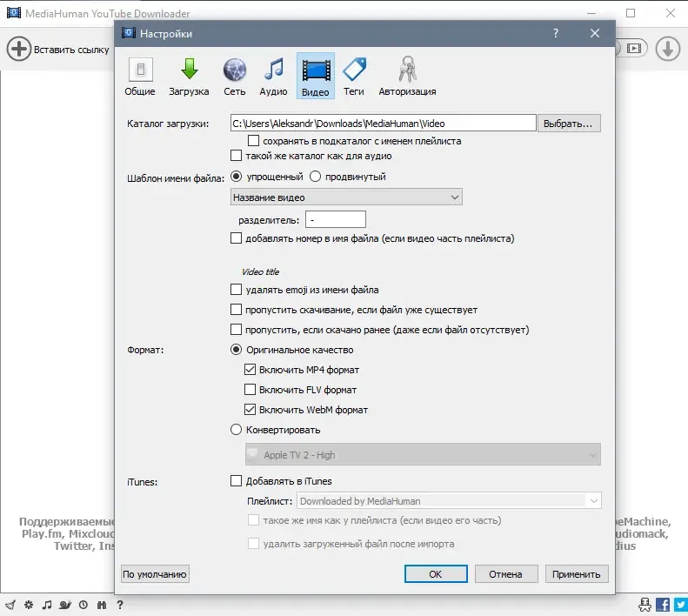
Task: Select the Конвертировать radio option
Action: [x=236, y=430]
